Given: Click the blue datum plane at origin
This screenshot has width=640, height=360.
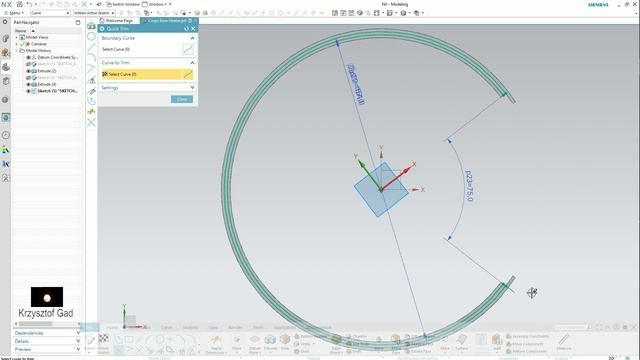Looking at the screenshot, I should (x=380, y=190).
